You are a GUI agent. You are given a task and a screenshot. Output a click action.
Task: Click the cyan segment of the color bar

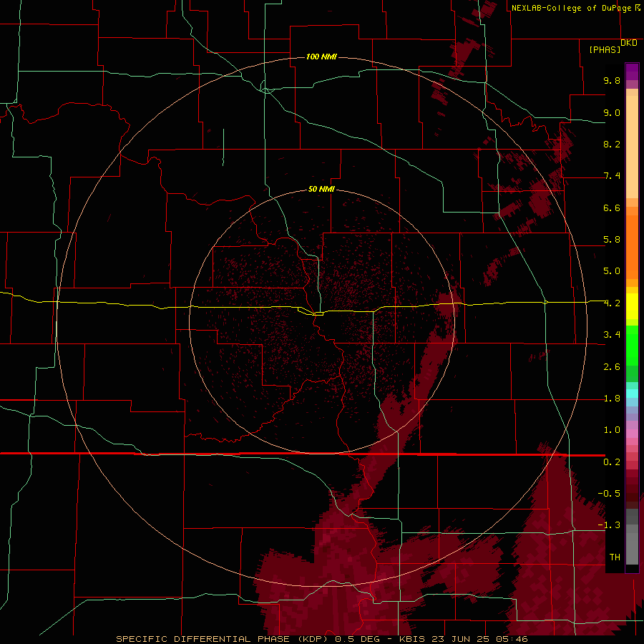tap(632, 394)
